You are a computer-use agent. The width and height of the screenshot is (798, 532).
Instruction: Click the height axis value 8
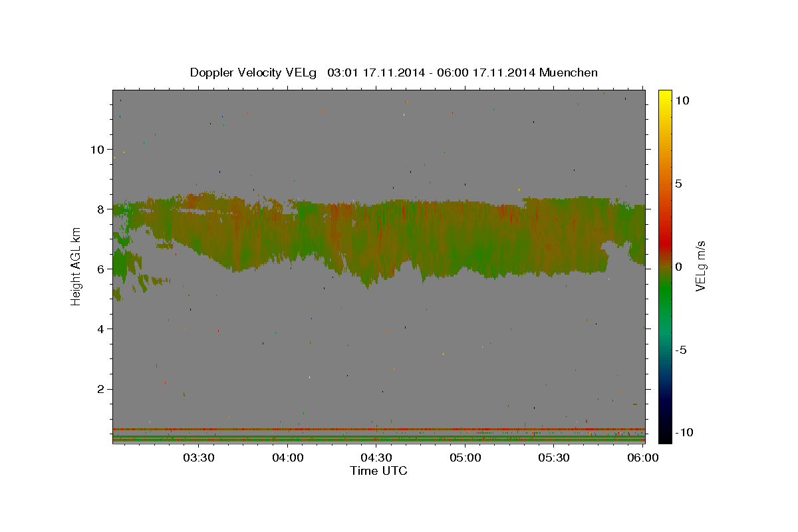100,209
